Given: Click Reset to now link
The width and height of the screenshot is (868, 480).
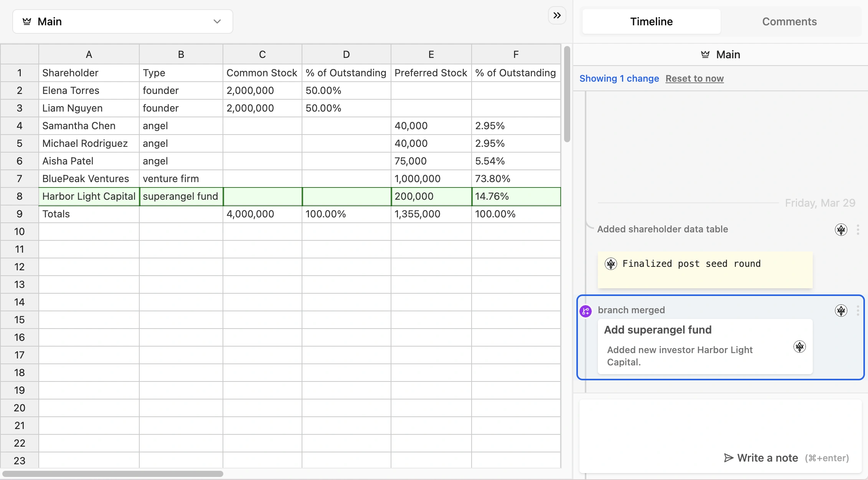Looking at the screenshot, I should [694, 79].
